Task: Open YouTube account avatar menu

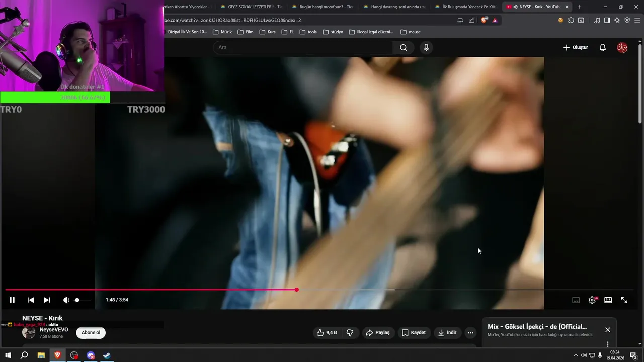Action: click(622, 47)
